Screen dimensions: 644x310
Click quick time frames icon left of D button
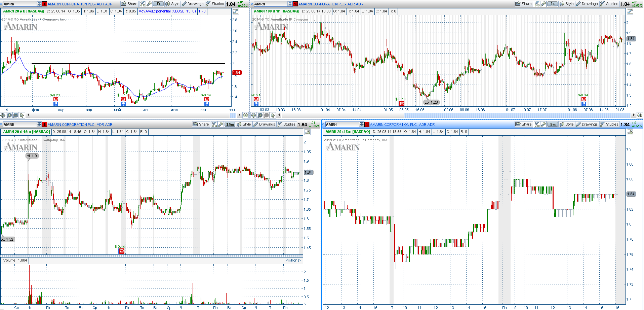click(x=143, y=4)
